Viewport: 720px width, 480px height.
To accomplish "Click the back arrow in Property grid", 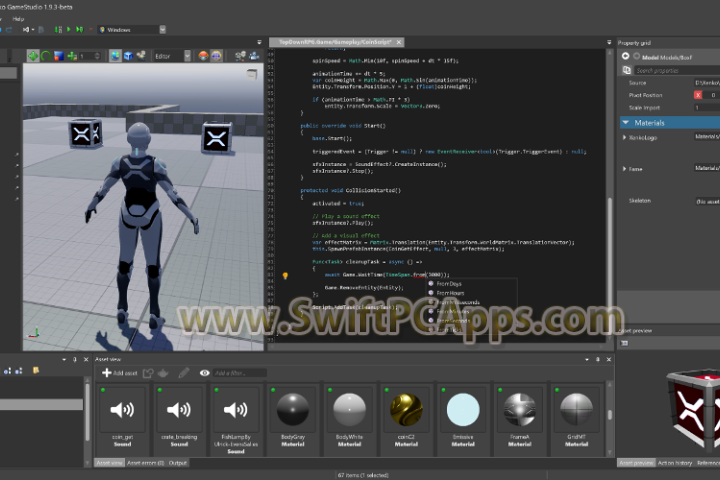I will pos(625,56).
